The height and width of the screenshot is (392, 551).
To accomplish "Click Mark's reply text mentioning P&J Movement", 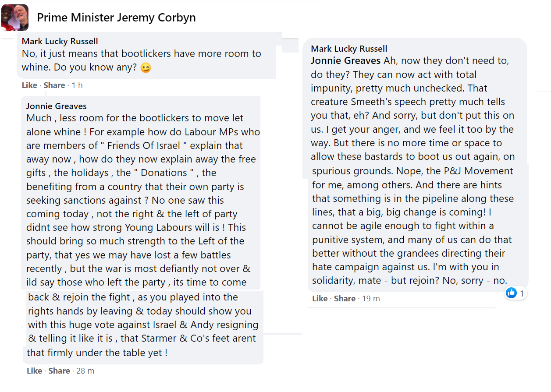I will (x=412, y=171).
